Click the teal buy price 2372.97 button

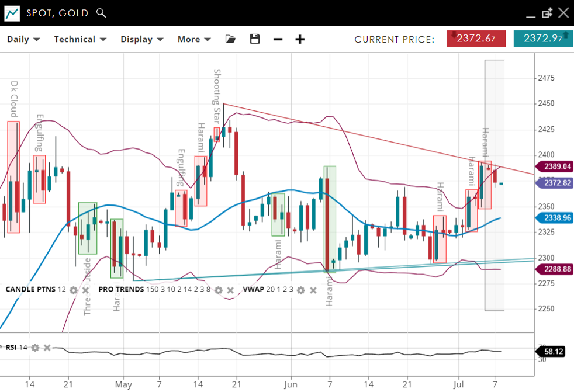point(542,39)
